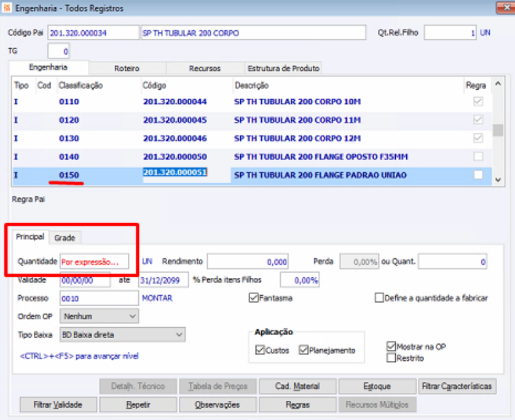Viewport: 515px width, 420px height.
Task: Click the Filtrar Características button
Action: [457, 386]
